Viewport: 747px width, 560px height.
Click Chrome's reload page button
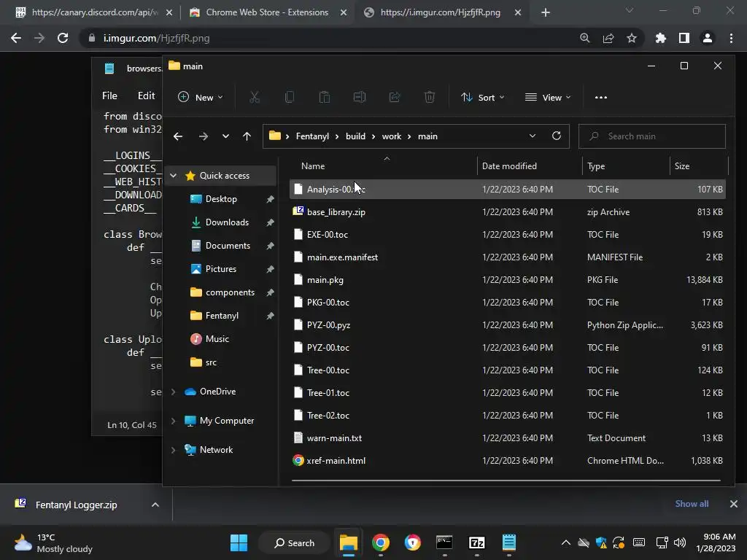[x=63, y=38]
